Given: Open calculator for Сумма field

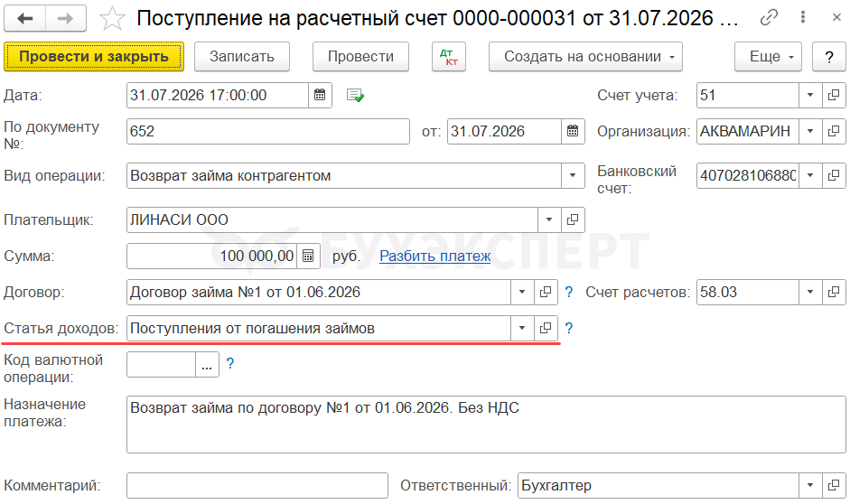Looking at the screenshot, I should (308, 256).
